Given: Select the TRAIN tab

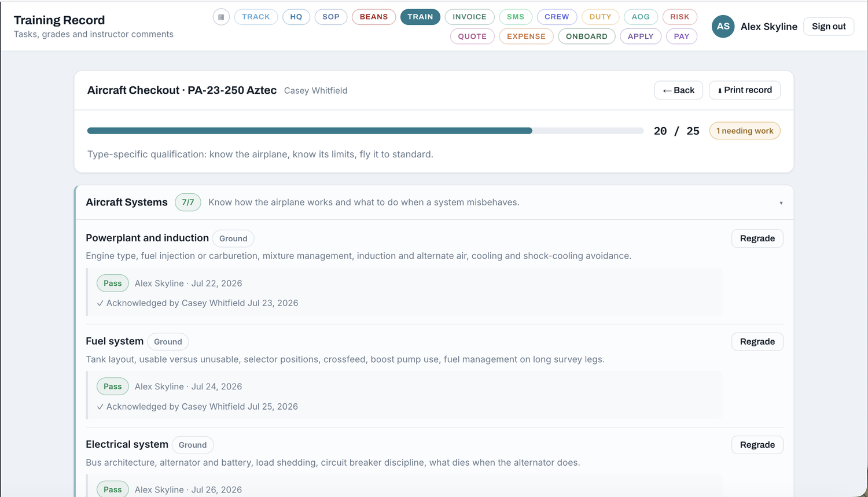Looking at the screenshot, I should pos(420,17).
